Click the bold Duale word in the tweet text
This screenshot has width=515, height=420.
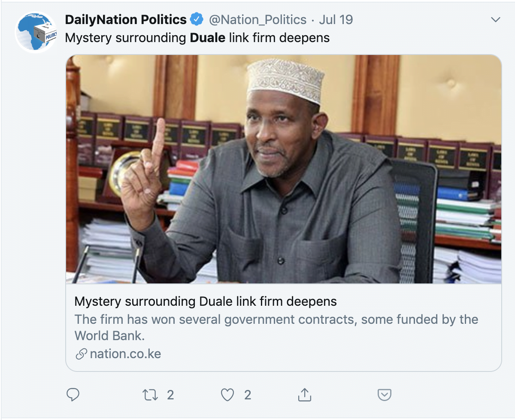pos(207,38)
